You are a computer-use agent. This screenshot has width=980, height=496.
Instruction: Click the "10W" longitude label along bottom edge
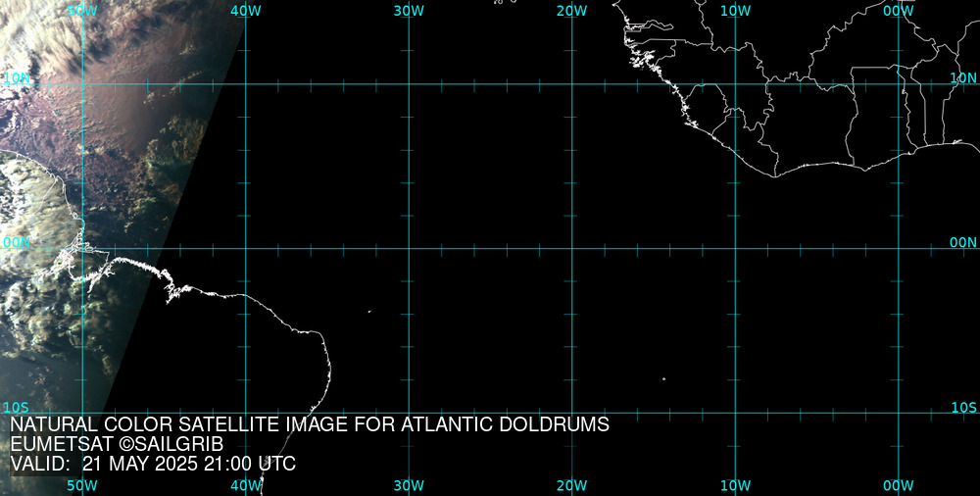pyautogui.click(x=735, y=485)
